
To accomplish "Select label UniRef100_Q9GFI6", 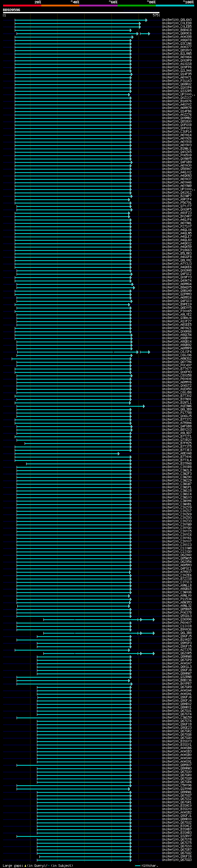I will pyautogui.click(x=177, y=857).
